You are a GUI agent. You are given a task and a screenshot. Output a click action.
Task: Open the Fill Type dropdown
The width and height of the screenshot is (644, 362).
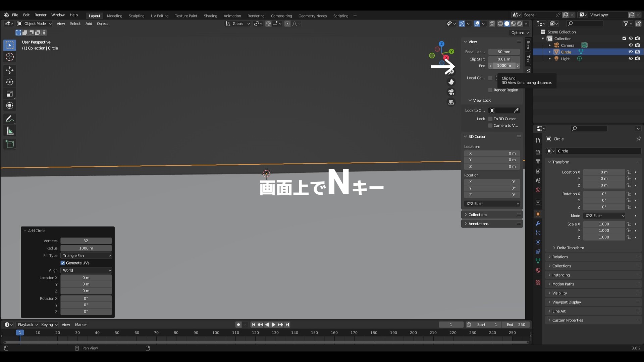(x=86, y=255)
